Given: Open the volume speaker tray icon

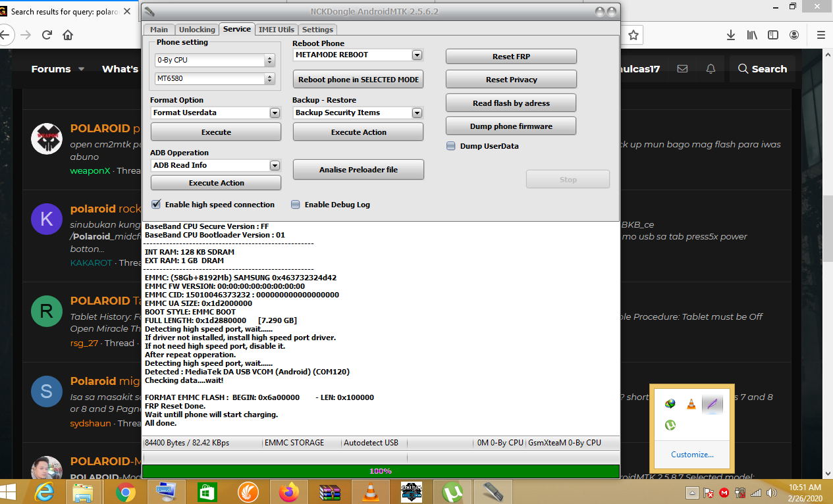Looking at the screenshot, I should [770, 492].
